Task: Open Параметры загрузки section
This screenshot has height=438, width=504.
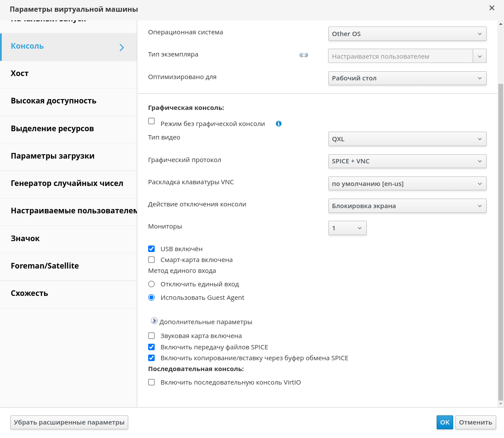Action: pos(53,156)
